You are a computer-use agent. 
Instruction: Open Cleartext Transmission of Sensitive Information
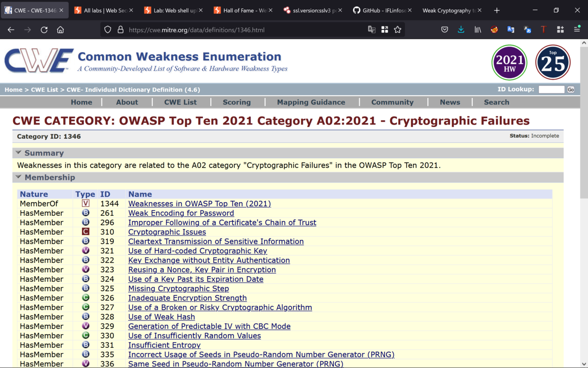(216, 241)
